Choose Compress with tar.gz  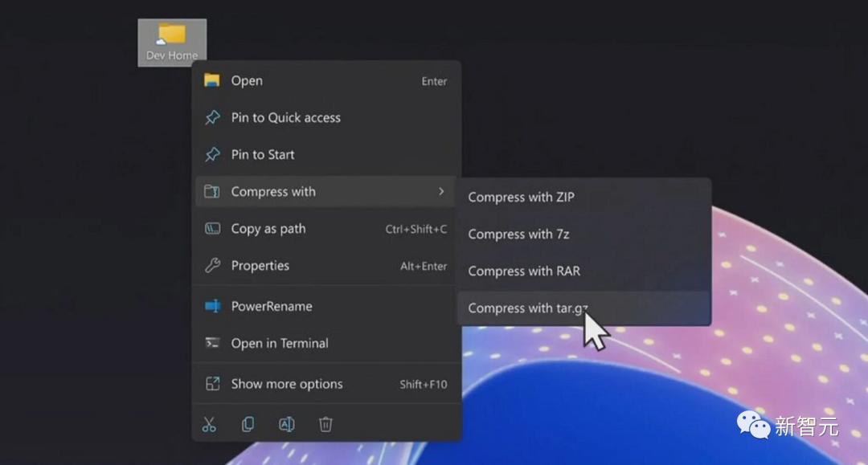[527, 308]
